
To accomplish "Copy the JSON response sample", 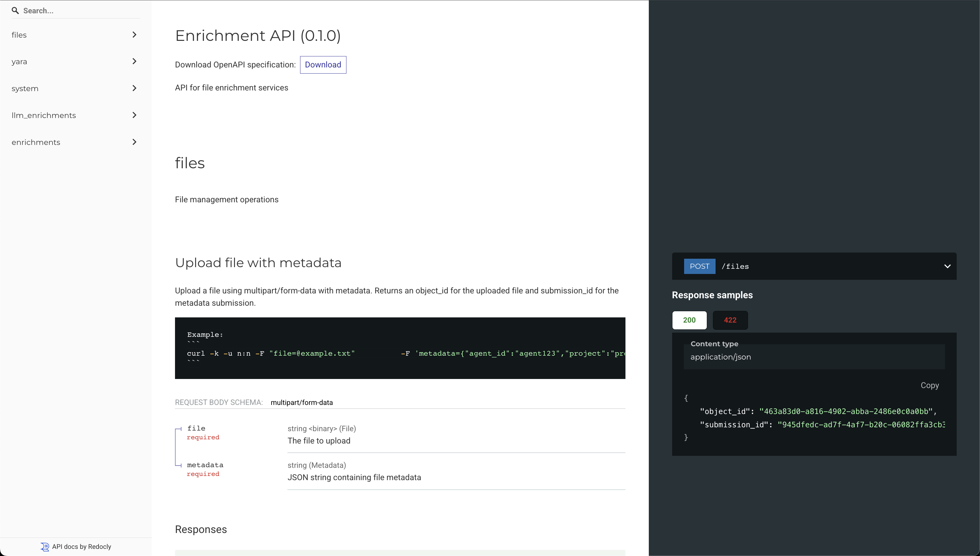I will coord(930,385).
